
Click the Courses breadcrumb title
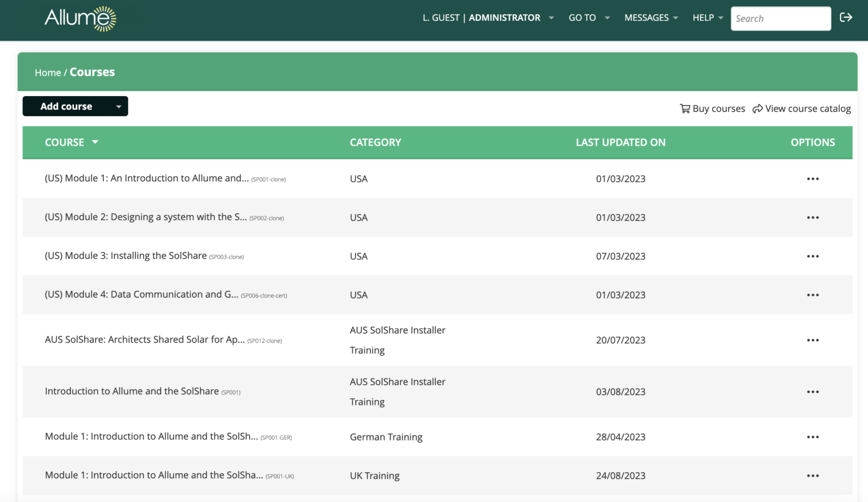pos(92,72)
